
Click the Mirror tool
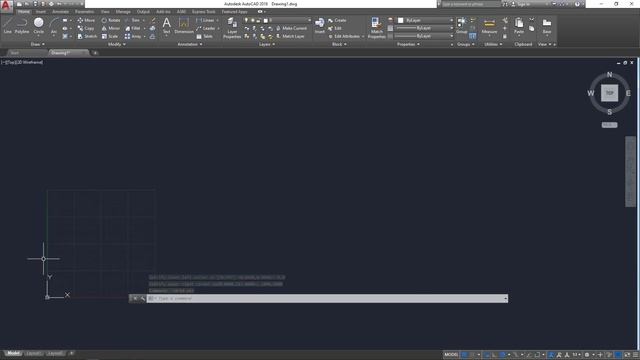tap(111, 28)
